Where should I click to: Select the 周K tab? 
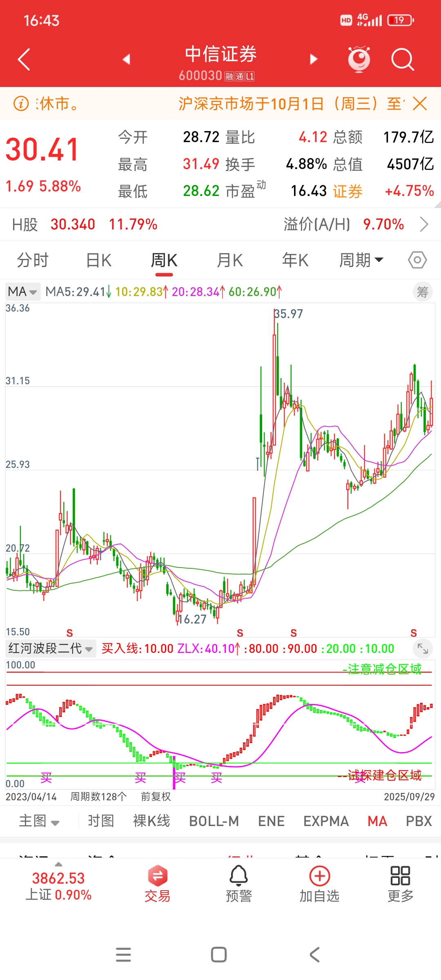(x=164, y=260)
